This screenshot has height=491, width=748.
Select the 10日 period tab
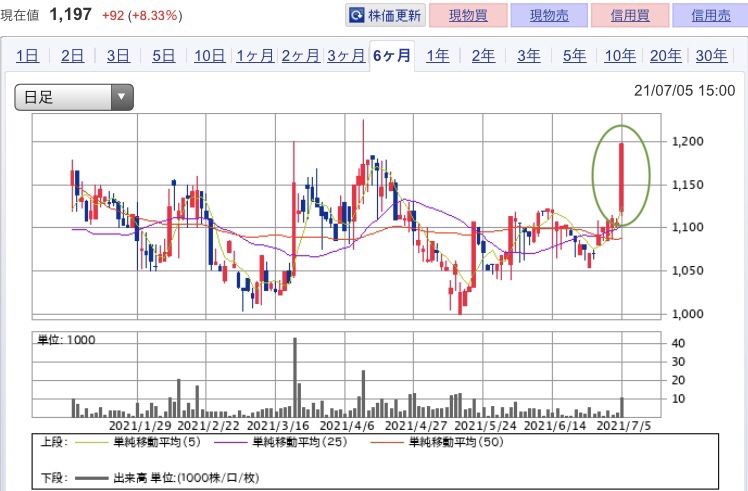click(x=209, y=56)
